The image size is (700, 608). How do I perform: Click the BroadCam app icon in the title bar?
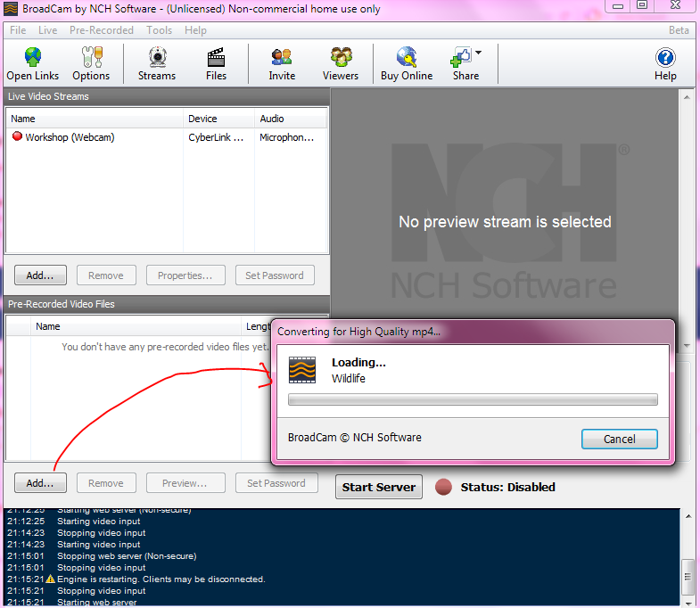[x=11, y=9]
